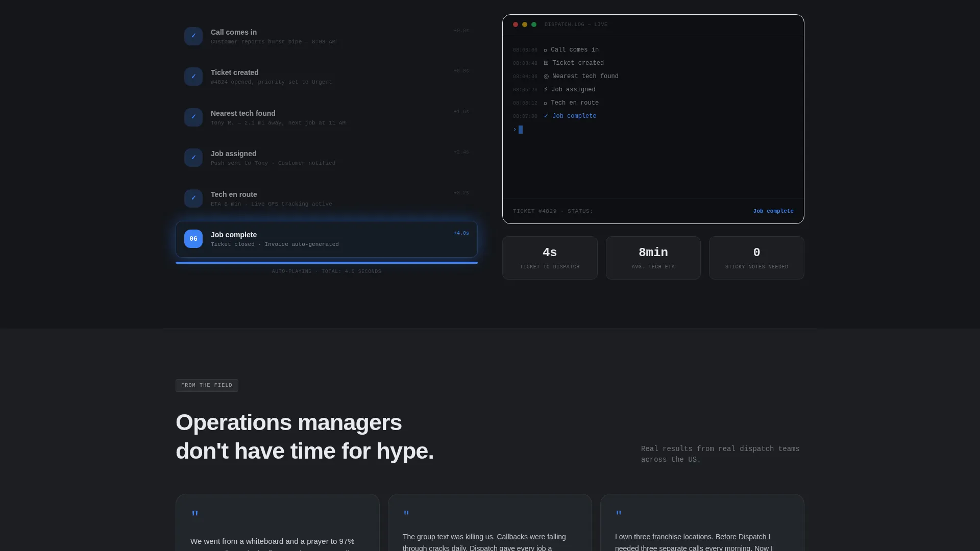980x551 pixels.
Task: Click the 4s Ticket to Dispatch stat card
Action: click(550, 258)
